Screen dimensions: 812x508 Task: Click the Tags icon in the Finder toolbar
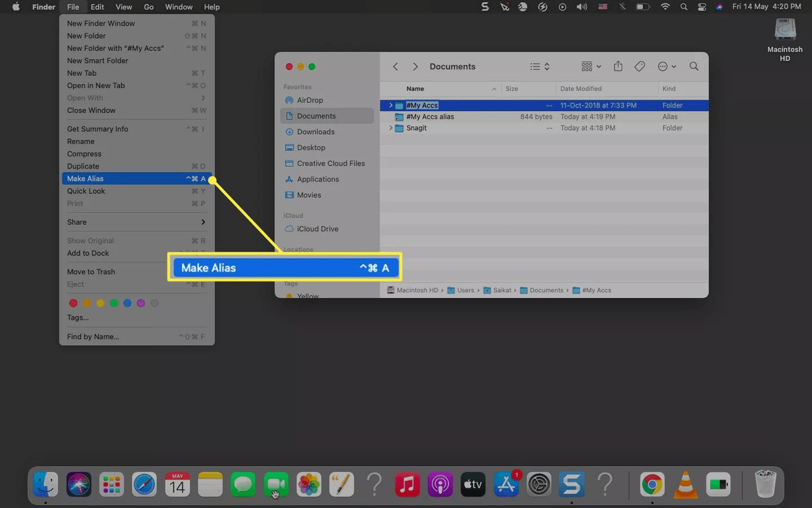pos(639,66)
